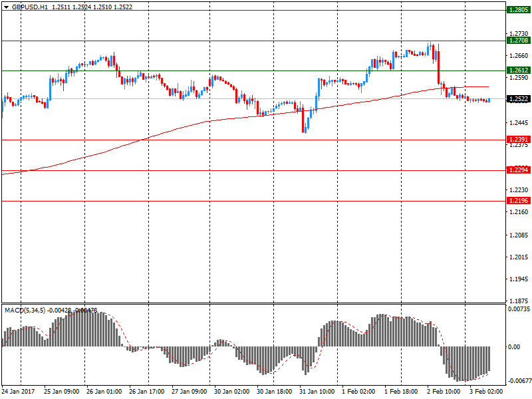532x399 pixels.
Task: Click the 1.2660 price scale value
Action: tap(519, 56)
